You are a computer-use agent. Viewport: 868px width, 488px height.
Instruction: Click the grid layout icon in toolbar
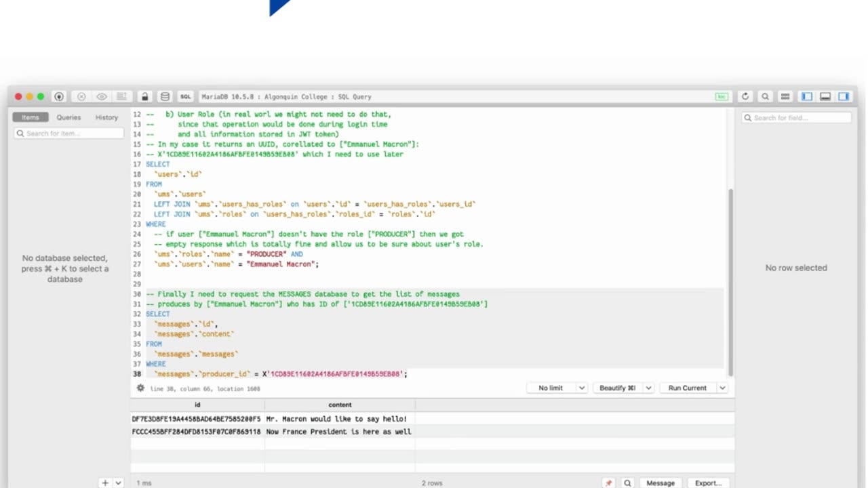pos(785,96)
